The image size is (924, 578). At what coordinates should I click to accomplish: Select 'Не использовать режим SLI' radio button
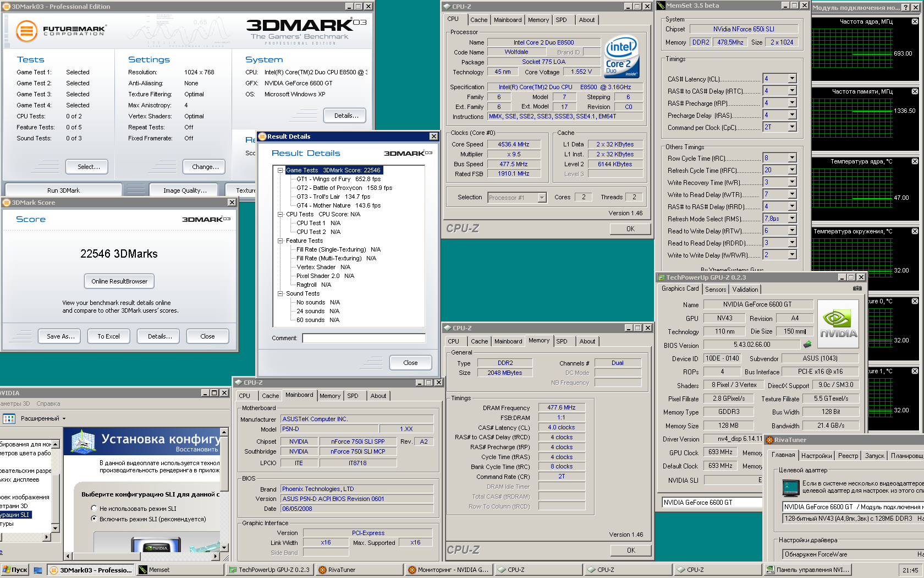pyautogui.click(x=94, y=509)
